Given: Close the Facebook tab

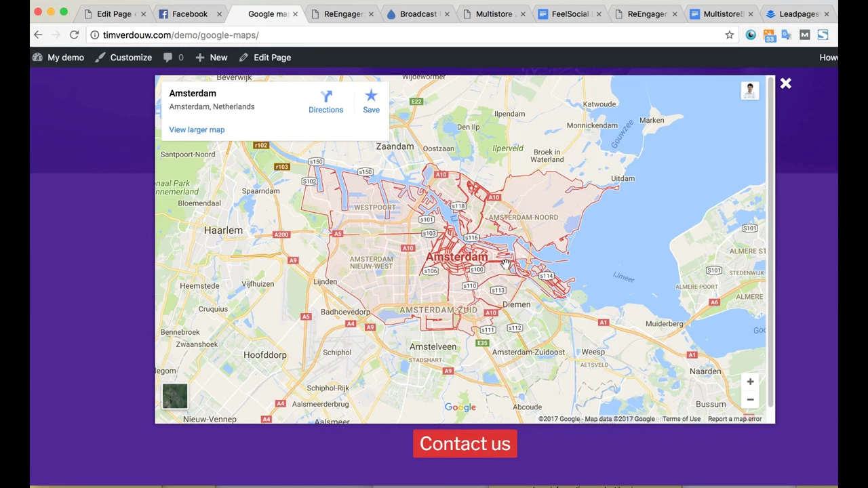Looking at the screenshot, I should click(219, 14).
